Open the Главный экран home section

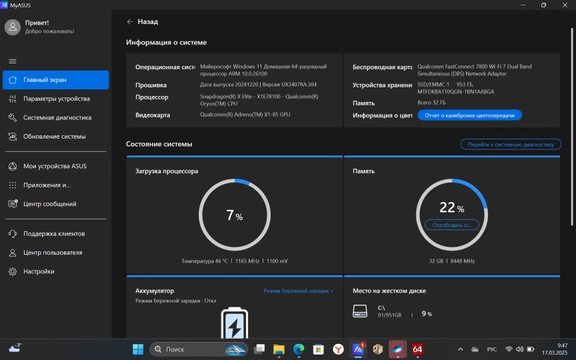[x=56, y=80]
